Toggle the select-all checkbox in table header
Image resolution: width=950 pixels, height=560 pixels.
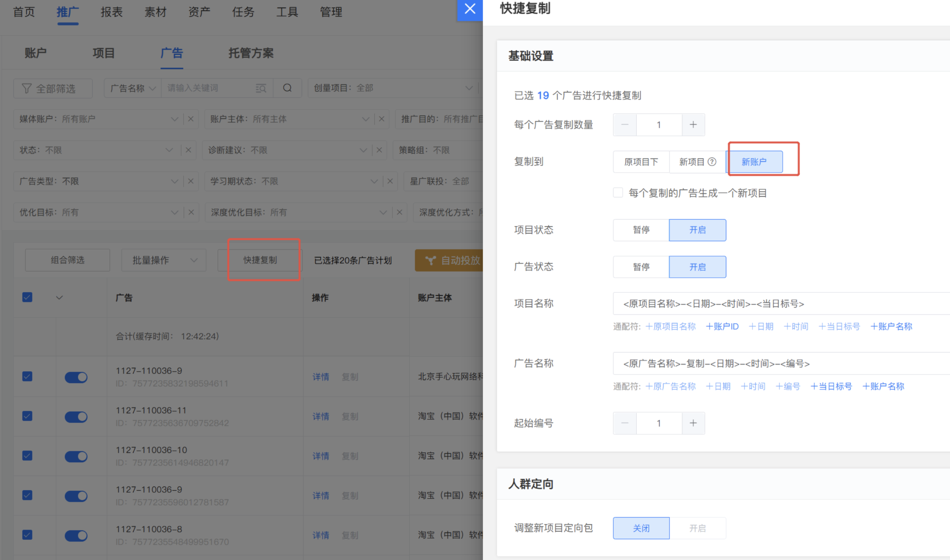tap(27, 298)
